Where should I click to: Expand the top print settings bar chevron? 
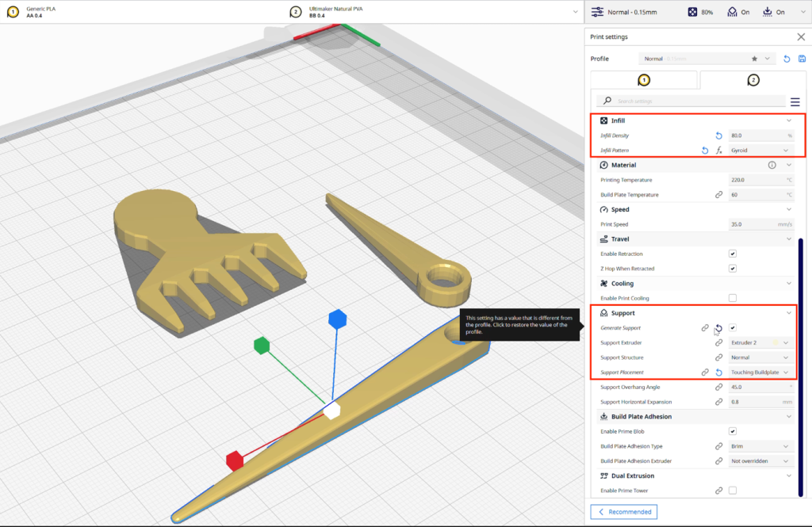pos(803,11)
